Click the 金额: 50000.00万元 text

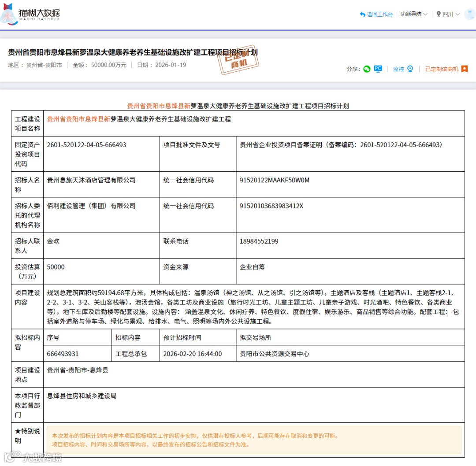click(99, 65)
